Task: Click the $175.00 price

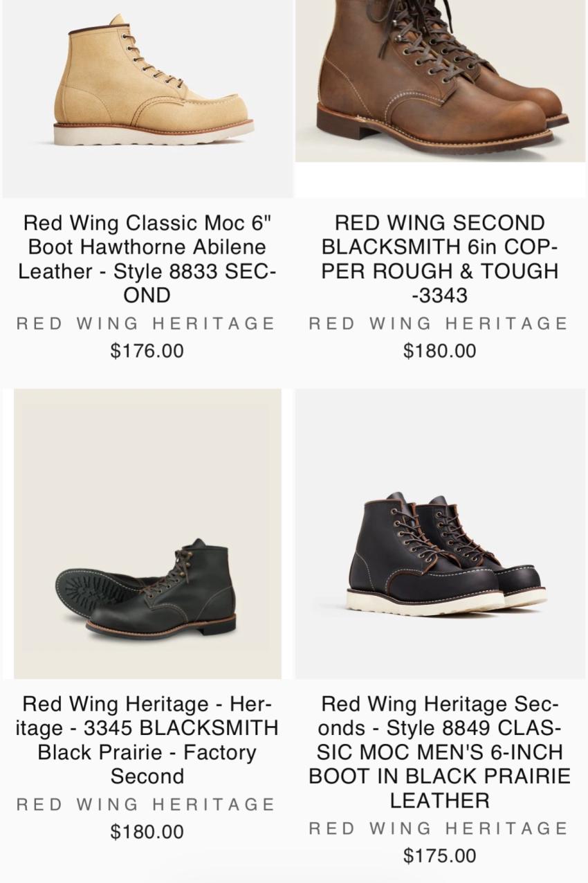Action: click(440, 856)
